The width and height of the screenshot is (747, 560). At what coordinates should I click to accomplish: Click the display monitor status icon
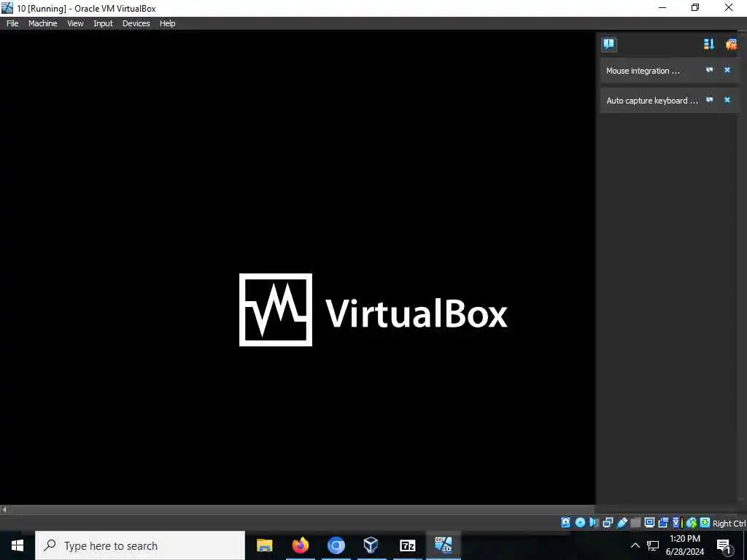pyautogui.click(x=649, y=522)
